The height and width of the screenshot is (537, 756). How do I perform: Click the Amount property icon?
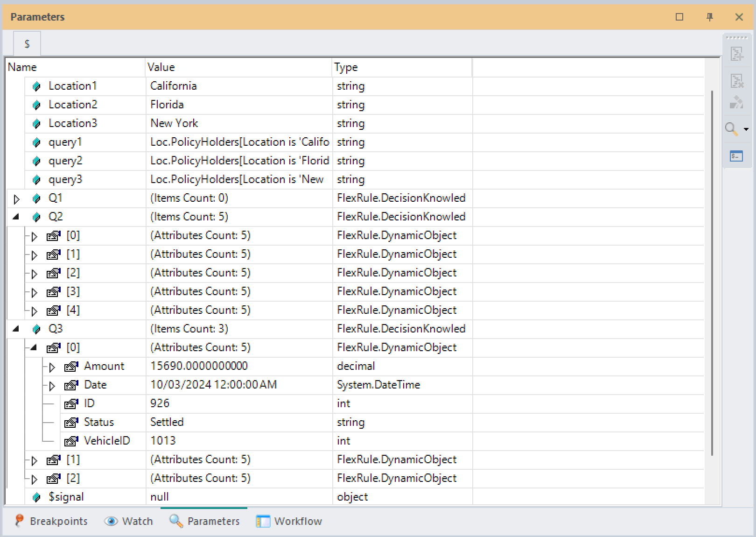tap(71, 367)
